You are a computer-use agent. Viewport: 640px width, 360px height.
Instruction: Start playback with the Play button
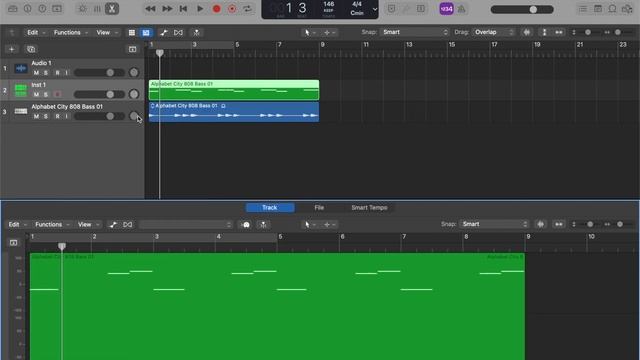pyautogui.click(x=200, y=9)
